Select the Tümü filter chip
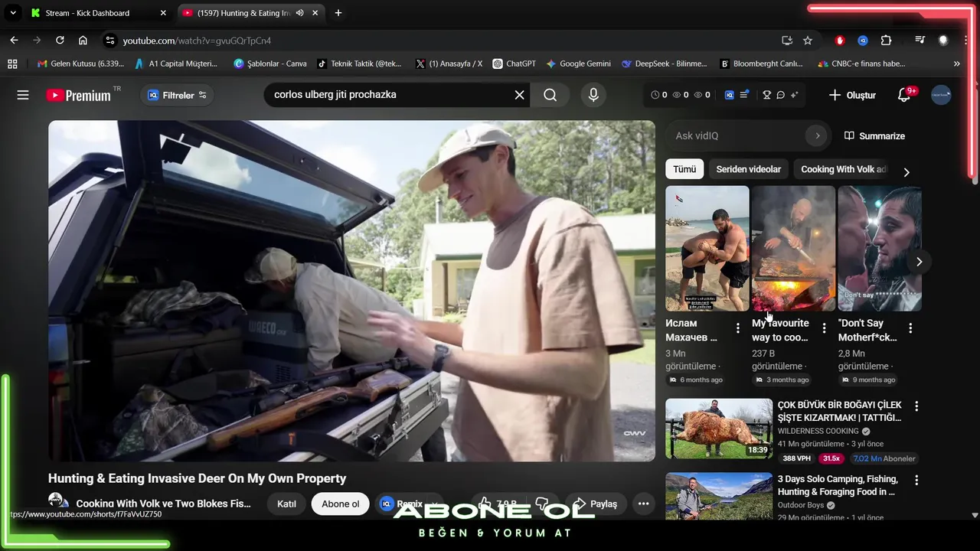Viewport: 980px width, 551px height. [684, 169]
